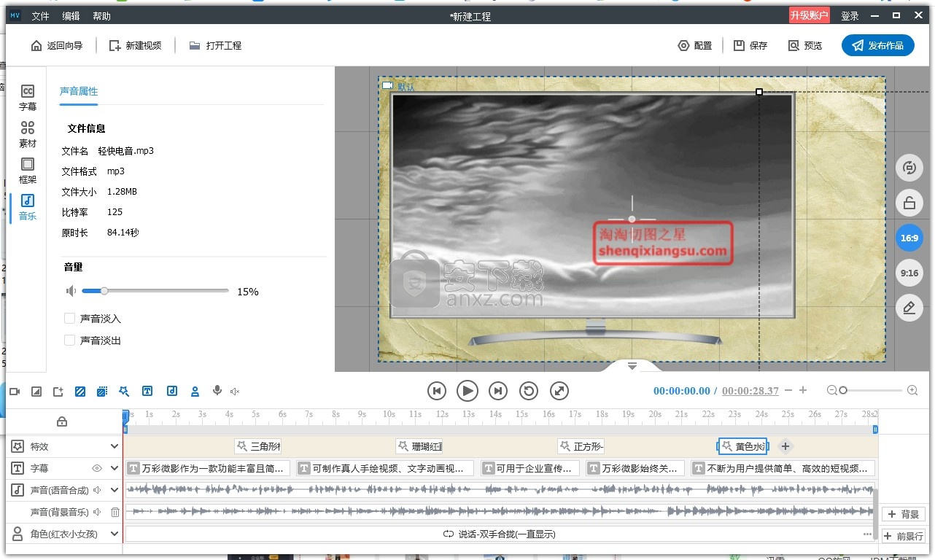Click the pencil edit round button

(x=909, y=308)
